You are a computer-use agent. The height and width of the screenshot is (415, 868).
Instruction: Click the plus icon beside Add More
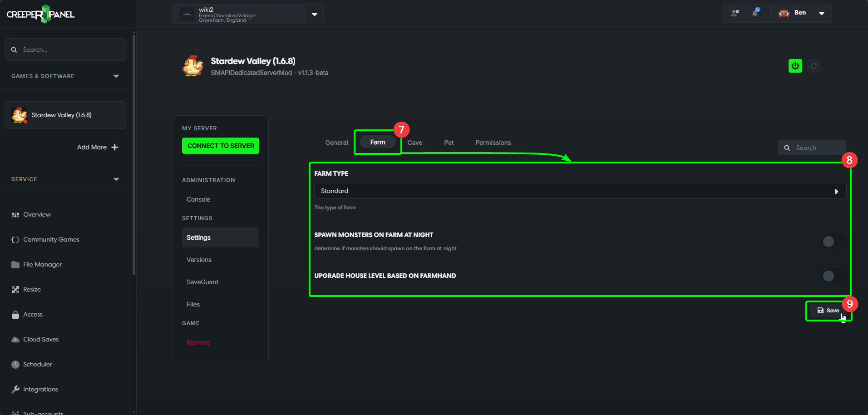click(115, 147)
